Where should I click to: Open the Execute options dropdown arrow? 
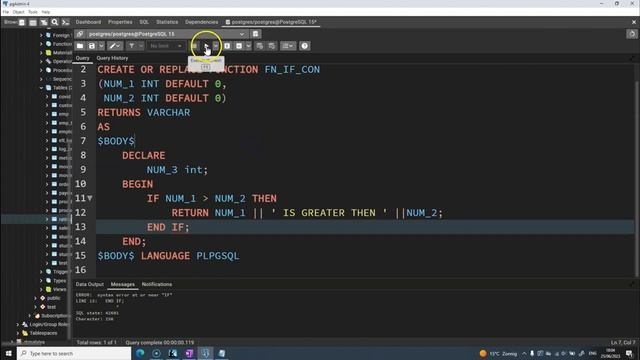pyautogui.click(x=216, y=46)
